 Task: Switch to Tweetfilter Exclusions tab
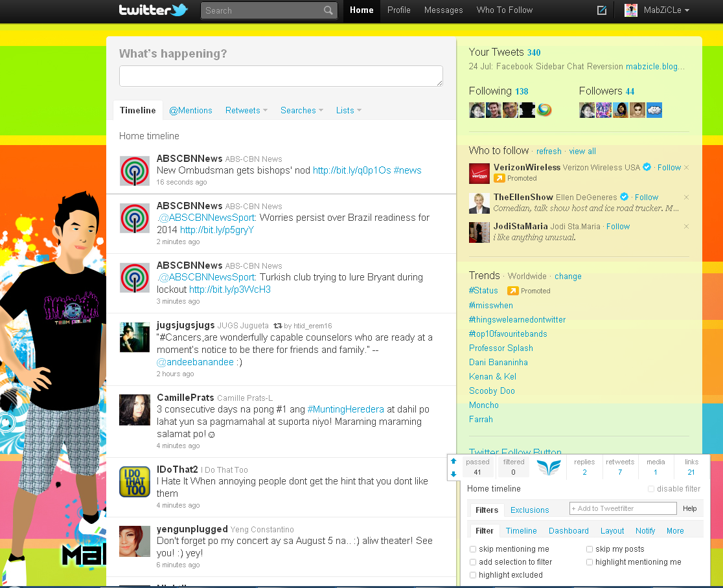tap(529, 510)
